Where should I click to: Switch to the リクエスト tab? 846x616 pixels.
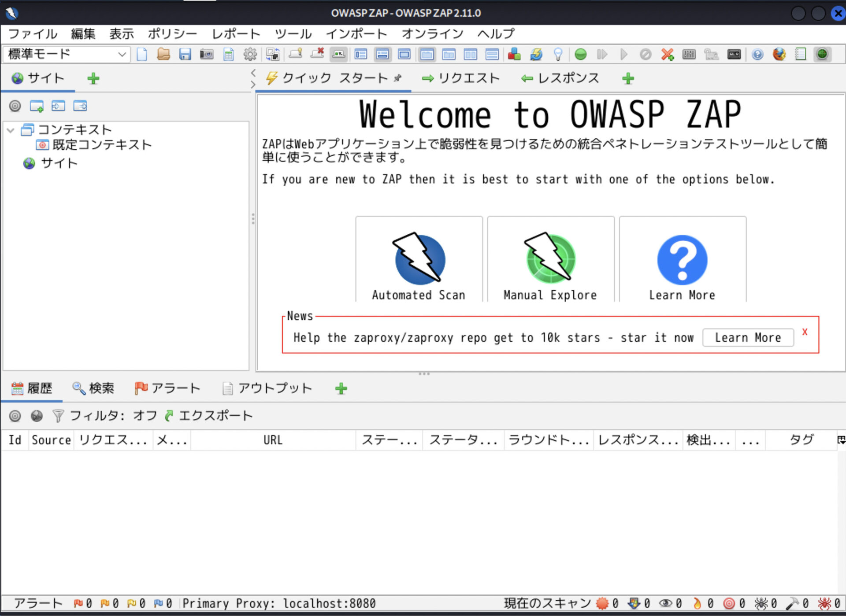pyautogui.click(x=461, y=78)
